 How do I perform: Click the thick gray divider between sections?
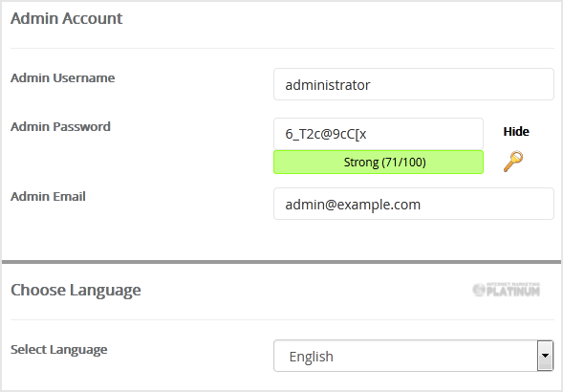coord(281,262)
